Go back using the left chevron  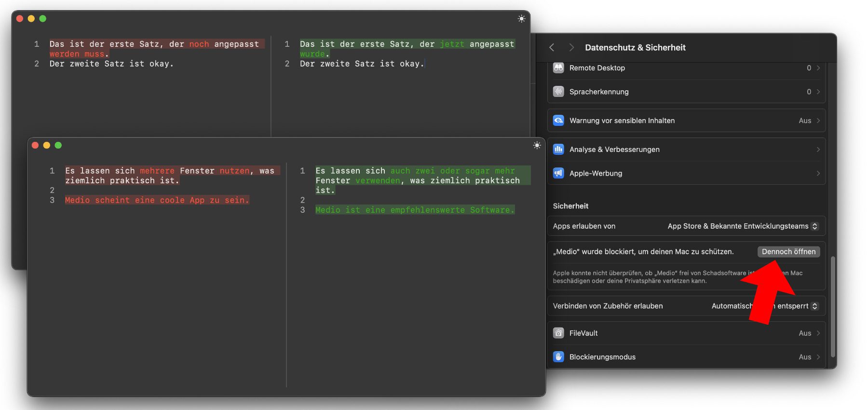click(x=552, y=47)
